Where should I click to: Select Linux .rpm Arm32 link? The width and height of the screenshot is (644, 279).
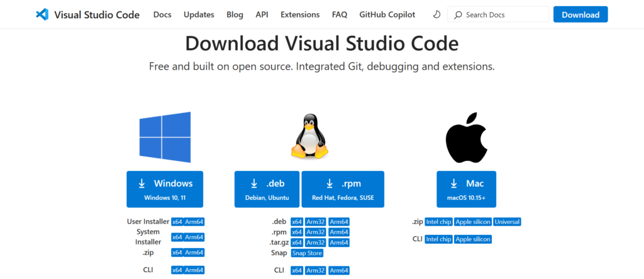click(316, 232)
